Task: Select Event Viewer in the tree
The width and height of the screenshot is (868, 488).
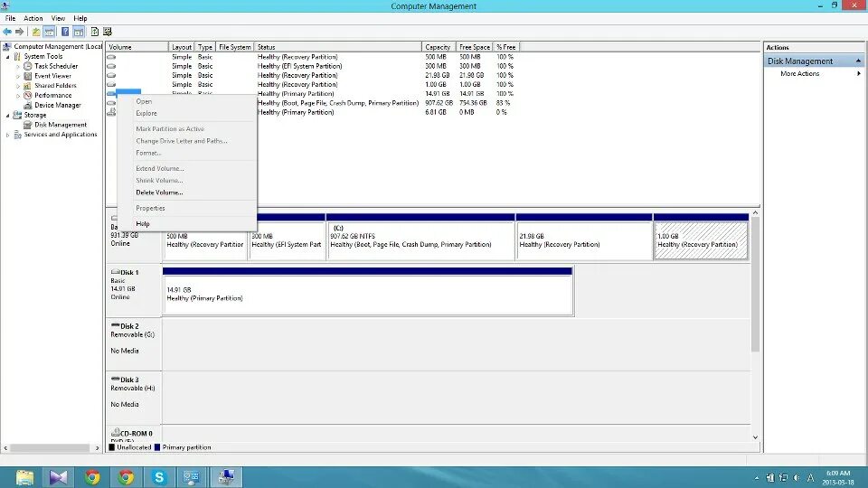Action: coord(52,76)
